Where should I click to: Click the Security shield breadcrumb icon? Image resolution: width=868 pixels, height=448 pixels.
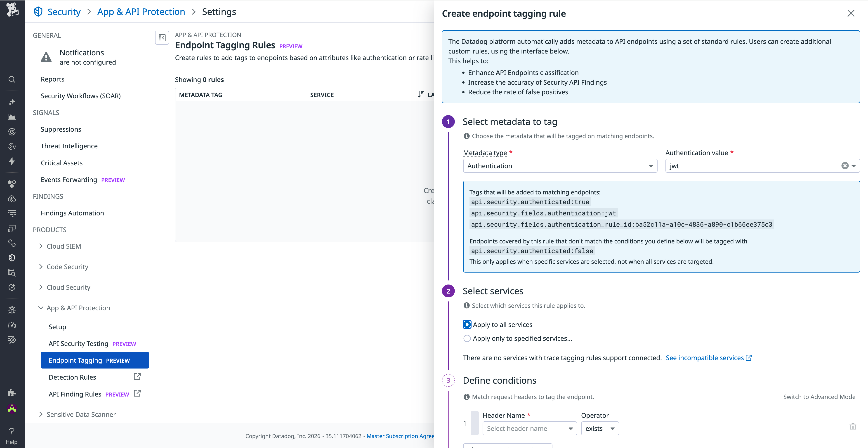coord(38,12)
